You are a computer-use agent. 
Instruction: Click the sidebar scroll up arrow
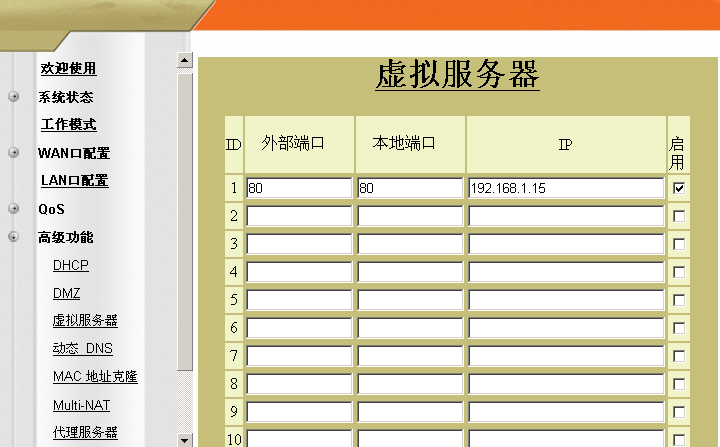(x=184, y=60)
